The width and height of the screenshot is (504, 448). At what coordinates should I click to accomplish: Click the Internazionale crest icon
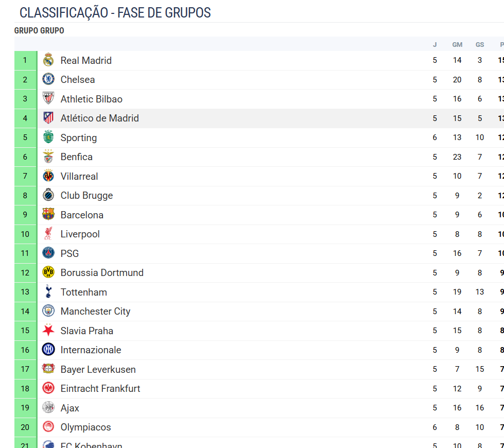pos(48,350)
